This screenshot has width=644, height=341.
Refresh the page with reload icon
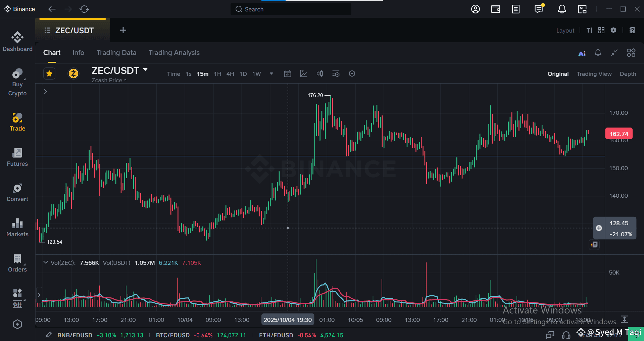click(x=84, y=9)
